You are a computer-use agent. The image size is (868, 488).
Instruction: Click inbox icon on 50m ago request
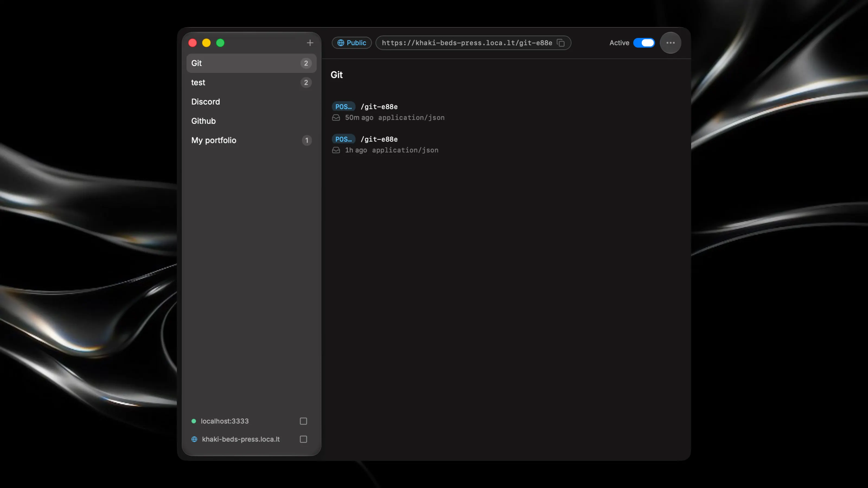(x=336, y=118)
